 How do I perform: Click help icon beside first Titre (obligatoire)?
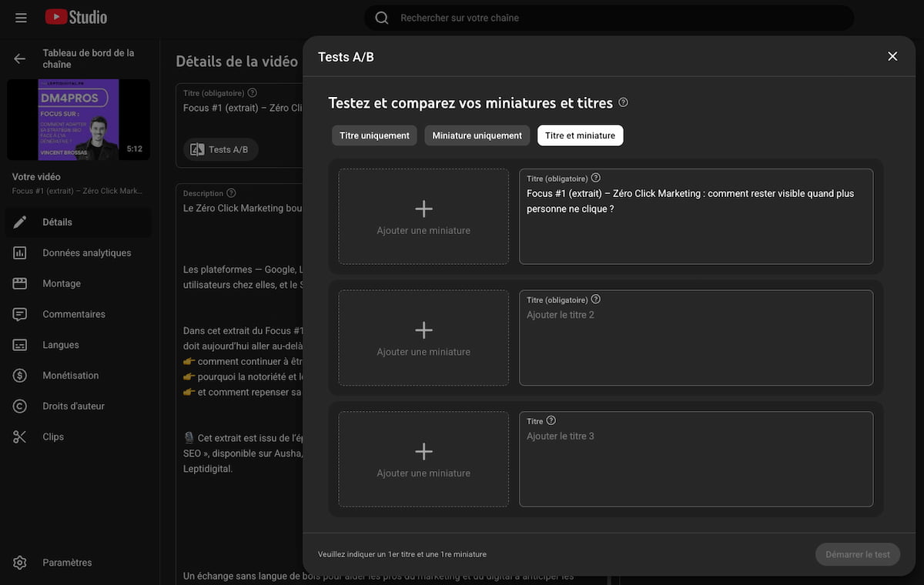[596, 178]
